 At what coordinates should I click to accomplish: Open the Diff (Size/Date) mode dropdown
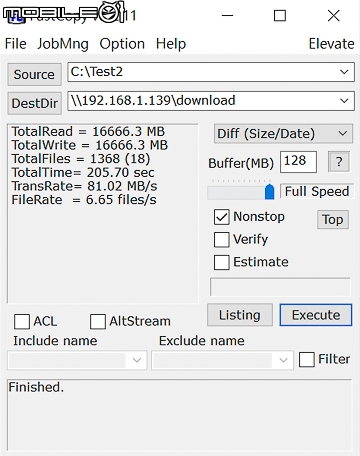283,134
